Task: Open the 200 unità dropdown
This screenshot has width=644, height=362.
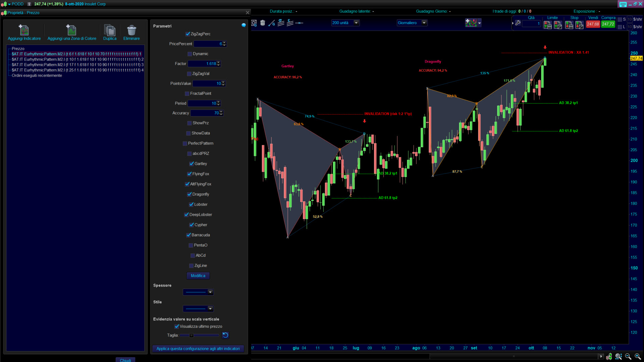Action: point(356,23)
